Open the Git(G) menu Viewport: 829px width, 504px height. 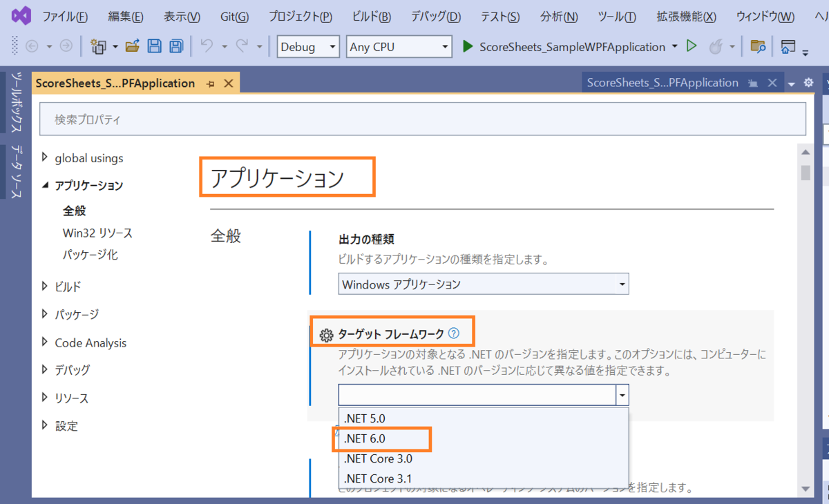pos(235,17)
